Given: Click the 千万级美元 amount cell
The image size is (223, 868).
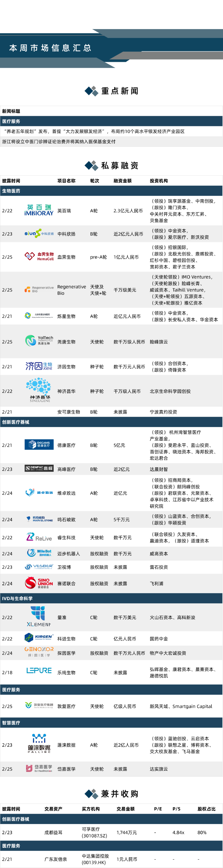Looking at the screenshot, I should tap(125, 290).
